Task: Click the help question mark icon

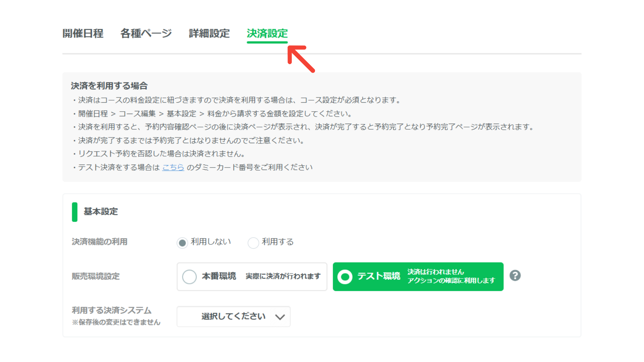Action: click(x=515, y=276)
